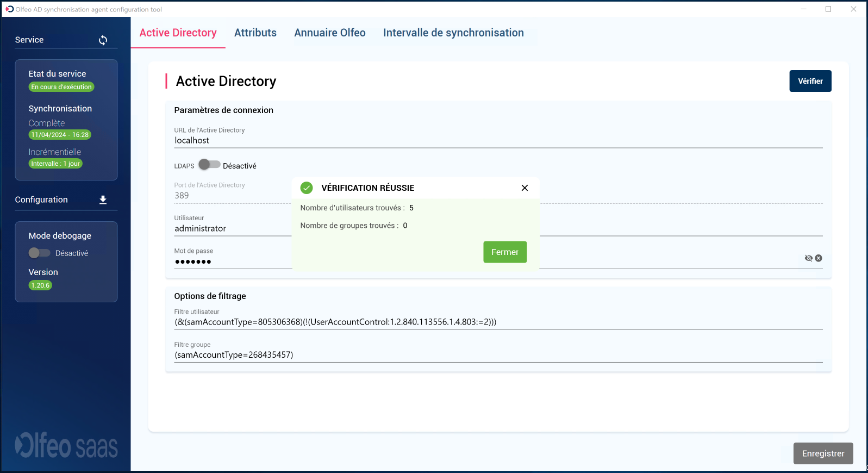Select the Active Directory tab

178,33
